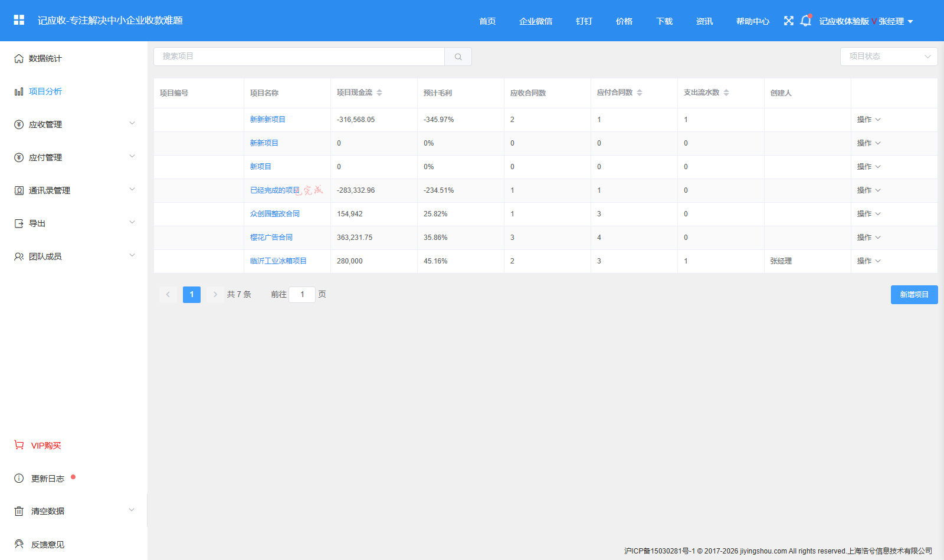Expand the 通讯录管理 menu chevron
Image resolution: width=944 pixels, height=560 pixels.
tap(132, 189)
